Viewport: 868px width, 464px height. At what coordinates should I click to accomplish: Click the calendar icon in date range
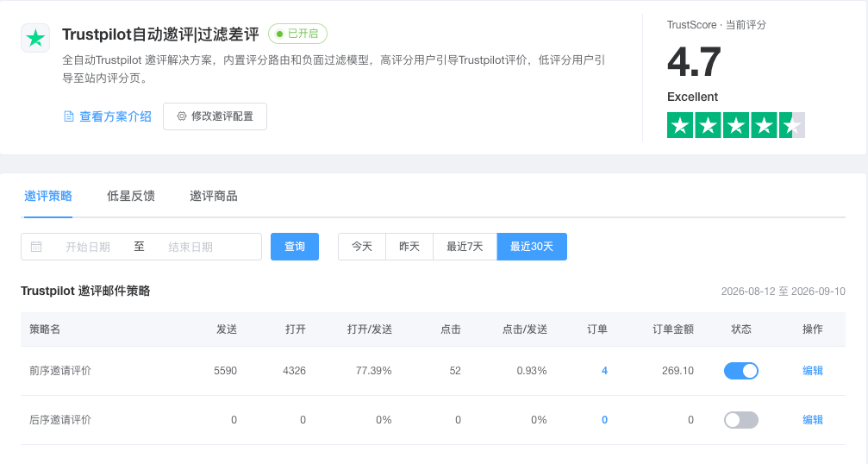(36, 247)
